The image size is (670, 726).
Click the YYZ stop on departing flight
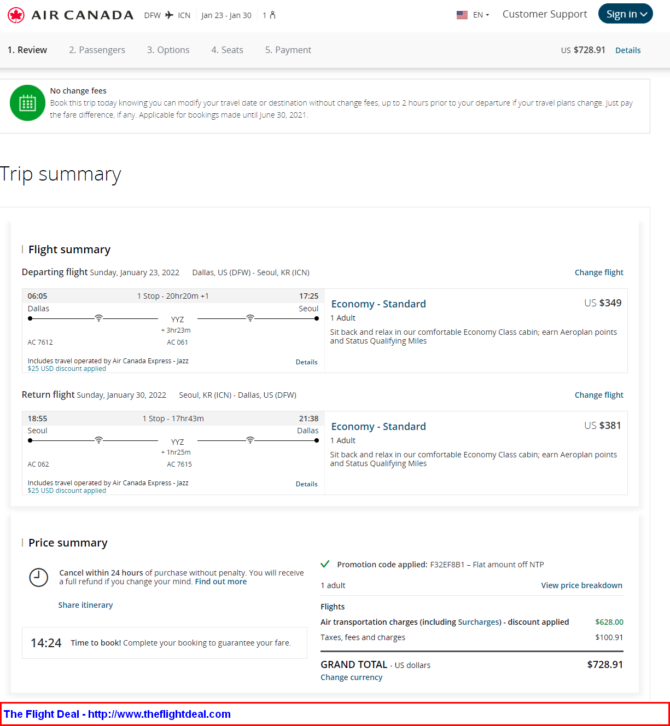[177, 319]
